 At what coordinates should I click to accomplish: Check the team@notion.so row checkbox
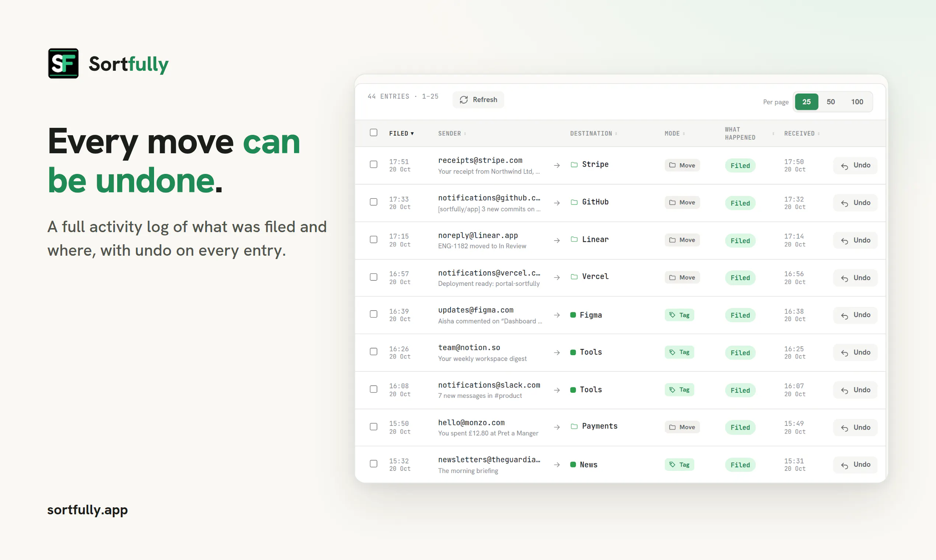click(x=373, y=351)
